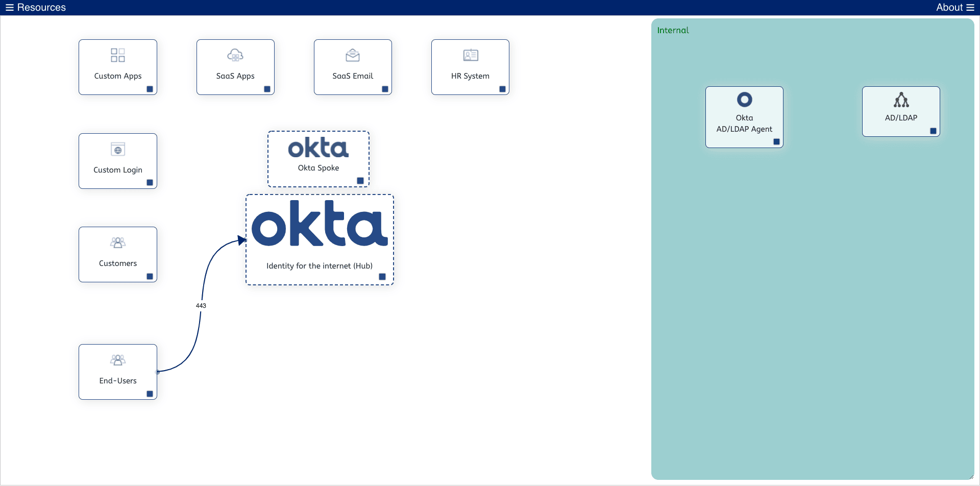Image resolution: width=980 pixels, height=486 pixels.
Task: Click the blue square on Okta Spoke
Action: coord(360,181)
